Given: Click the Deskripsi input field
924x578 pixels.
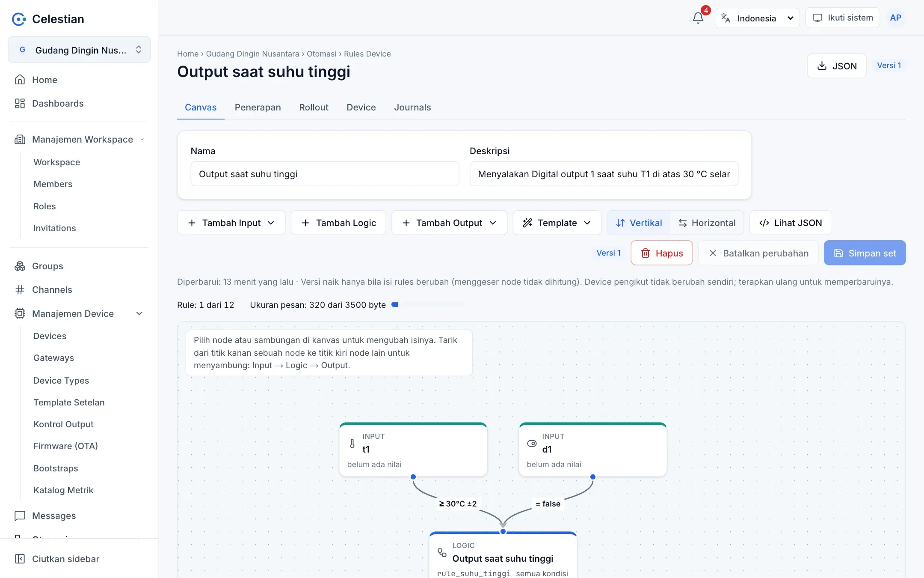Looking at the screenshot, I should point(604,174).
